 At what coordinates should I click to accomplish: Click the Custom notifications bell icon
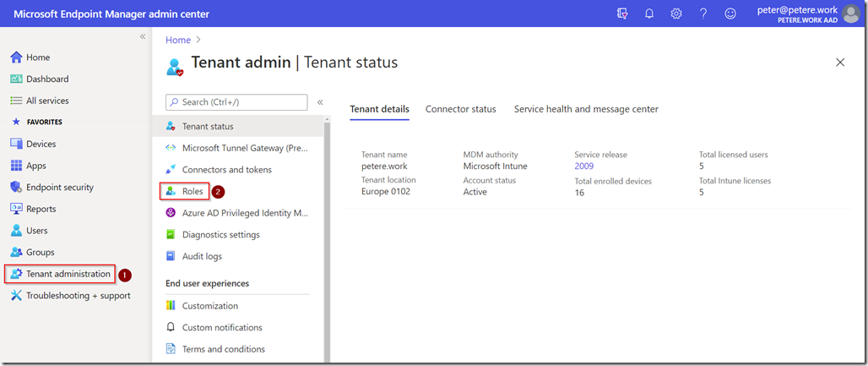[171, 327]
